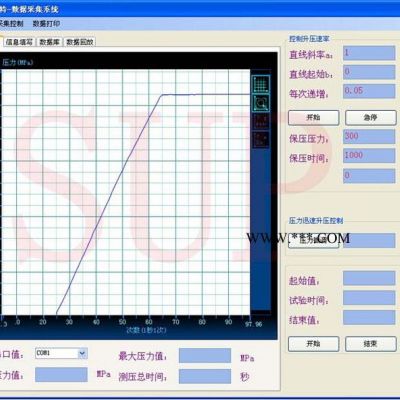
Task: Click the 直线斜率a input field
Action: (369, 53)
